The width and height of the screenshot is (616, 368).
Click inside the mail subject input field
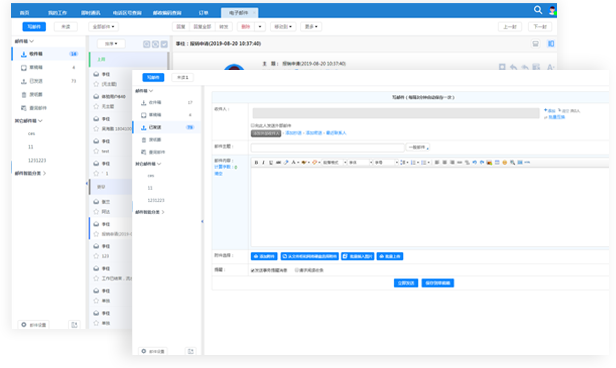(x=328, y=147)
